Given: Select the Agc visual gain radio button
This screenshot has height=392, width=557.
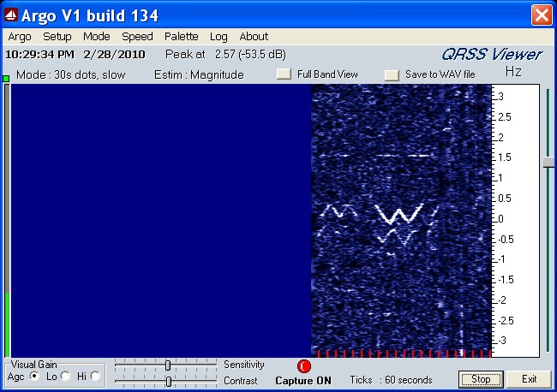Looking at the screenshot, I should [35, 376].
